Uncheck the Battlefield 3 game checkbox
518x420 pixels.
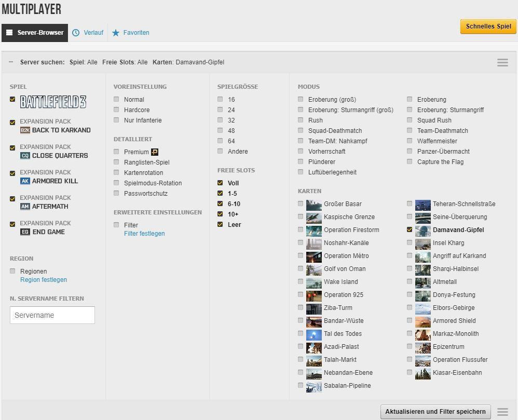pyautogui.click(x=12, y=99)
